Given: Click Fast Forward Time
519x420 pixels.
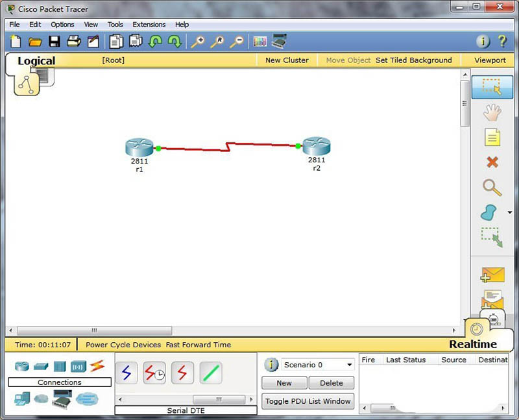Looking at the screenshot, I should coord(199,345).
